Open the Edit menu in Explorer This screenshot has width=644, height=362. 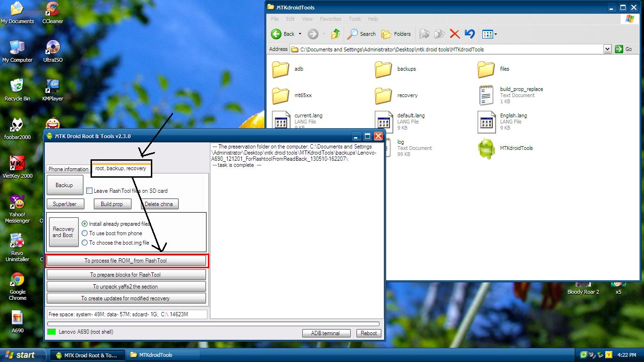(x=290, y=19)
